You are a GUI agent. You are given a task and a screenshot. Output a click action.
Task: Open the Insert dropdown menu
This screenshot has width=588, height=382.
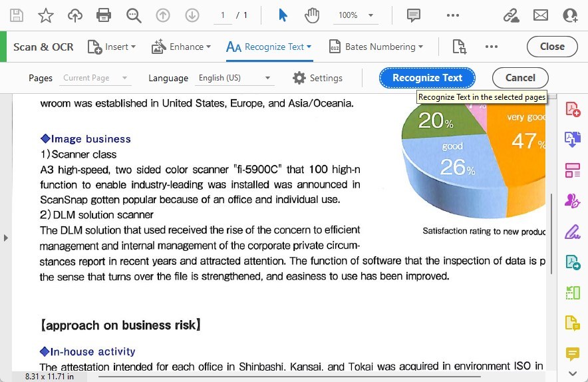tap(111, 47)
